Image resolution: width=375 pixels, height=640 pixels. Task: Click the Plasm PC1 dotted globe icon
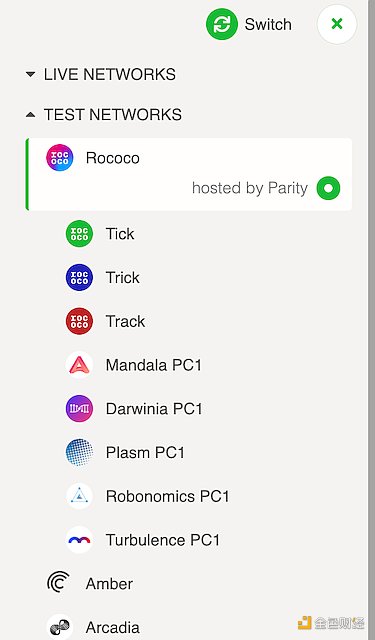79,452
